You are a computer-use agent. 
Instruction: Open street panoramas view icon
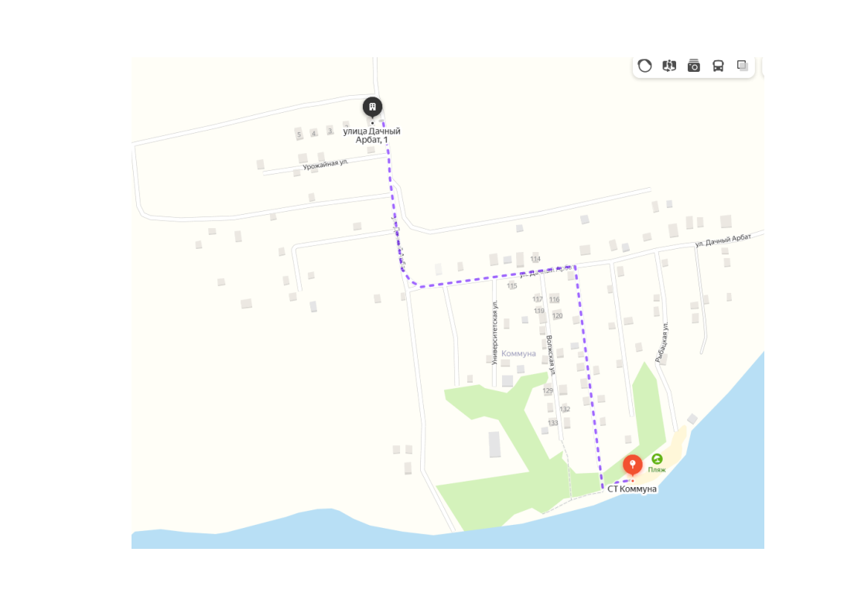tap(669, 66)
